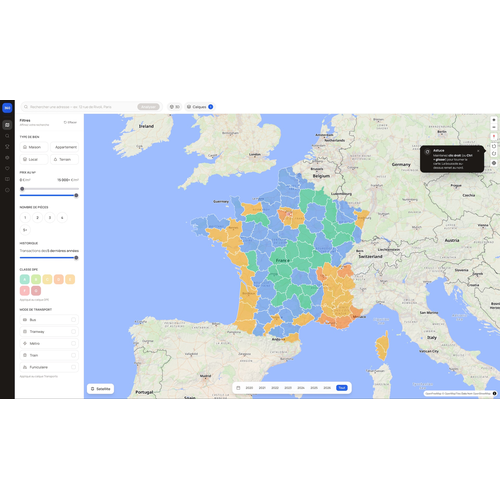Open the map view icon in dark sidebar
This screenshot has width=500, height=500.
pos(7,125)
